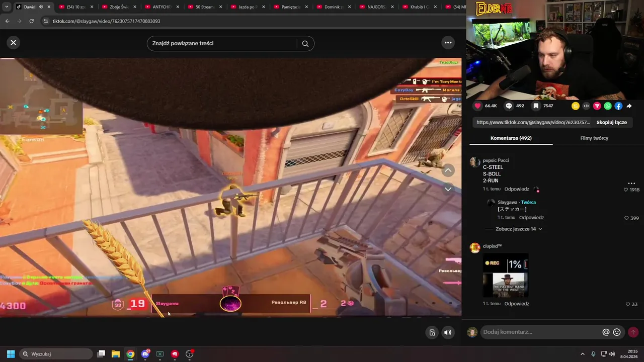The image size is (644, 362).
Task: Click pupsic Pucci's avatar picture
Action: (x=474, y=162)
